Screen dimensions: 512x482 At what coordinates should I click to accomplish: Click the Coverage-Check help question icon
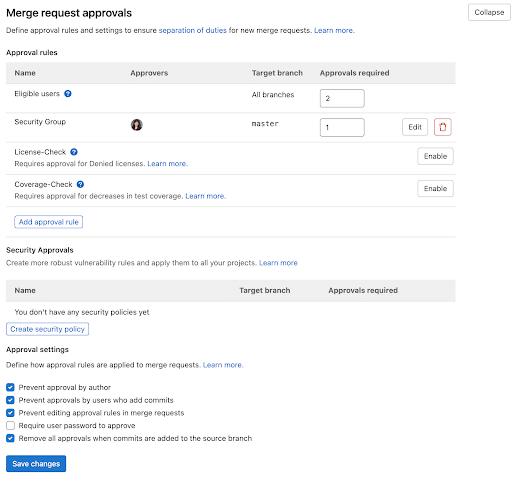tap(80, 184)
